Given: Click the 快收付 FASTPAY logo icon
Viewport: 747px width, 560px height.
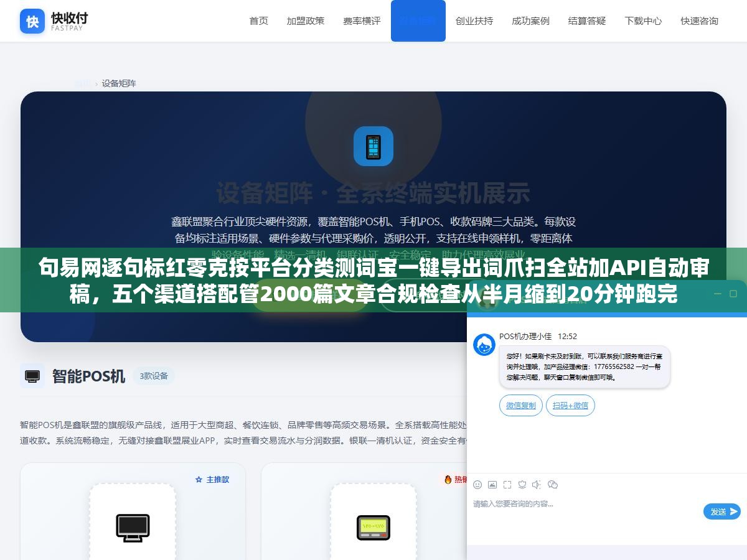Looking at the screenshot, I should pyautogui.click(x=32, y=21).
